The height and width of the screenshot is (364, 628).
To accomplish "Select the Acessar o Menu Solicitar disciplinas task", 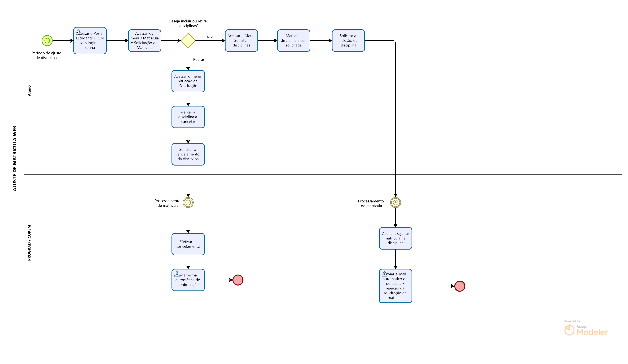I will click(241, 41).
